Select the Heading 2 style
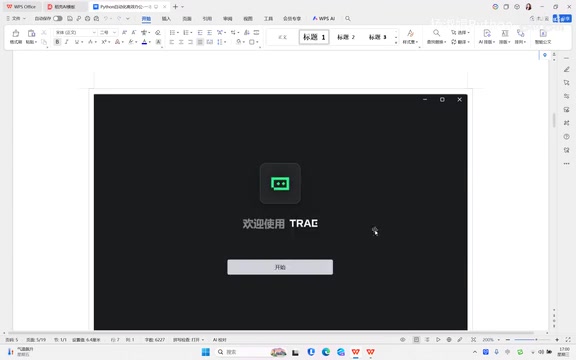The height and width of the screenshot is (360, 576). point(346,37)
